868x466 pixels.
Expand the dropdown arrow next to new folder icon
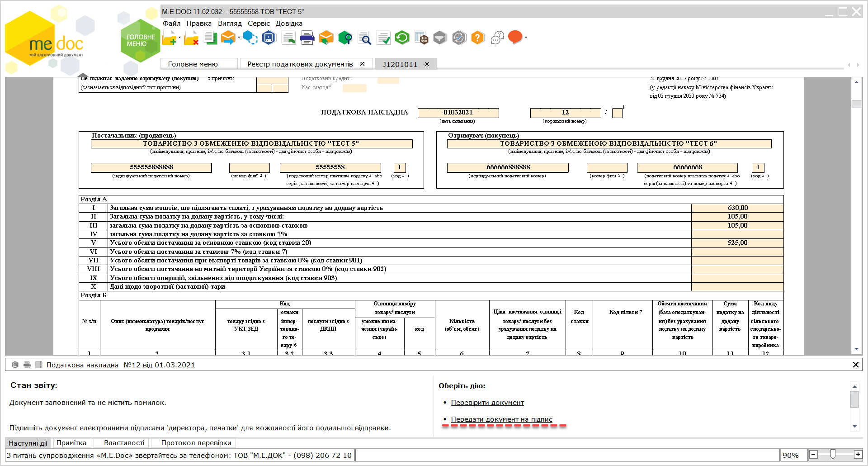pyautogui.click(x=179, y=38)
